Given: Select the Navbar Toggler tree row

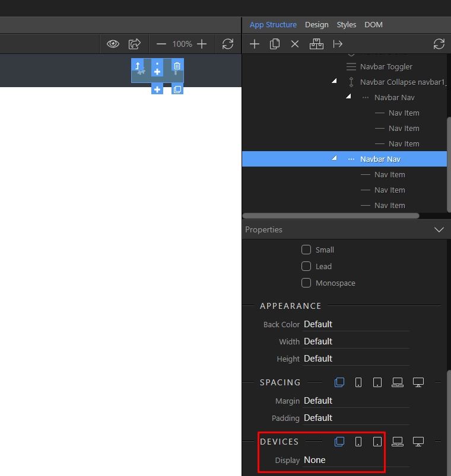Looking at the screenshot, I should coord(345,67).
